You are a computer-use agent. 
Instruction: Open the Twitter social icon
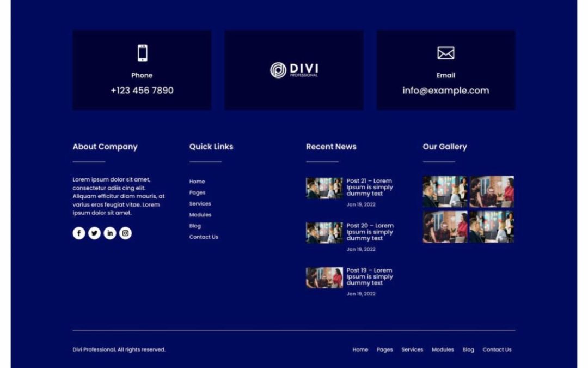pyautogui.click(x=95, y=233)
